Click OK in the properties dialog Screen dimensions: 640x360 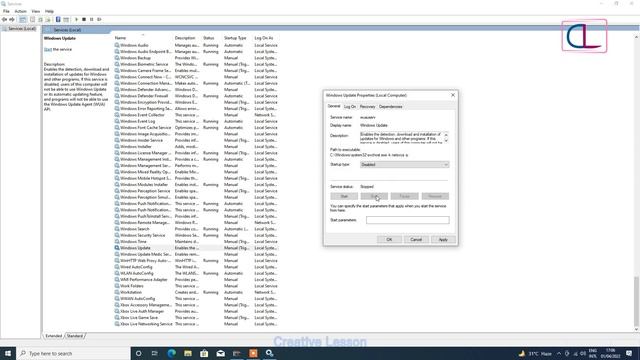389,240
